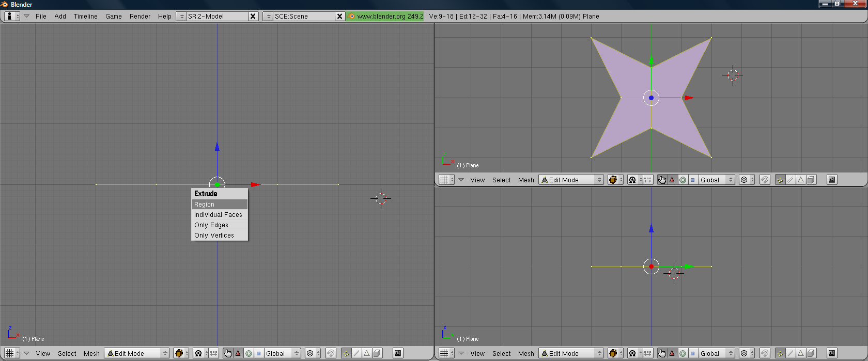The image size is (868, 361).
Task: Collapse the top header menus triangle
Action: (26, 17)
